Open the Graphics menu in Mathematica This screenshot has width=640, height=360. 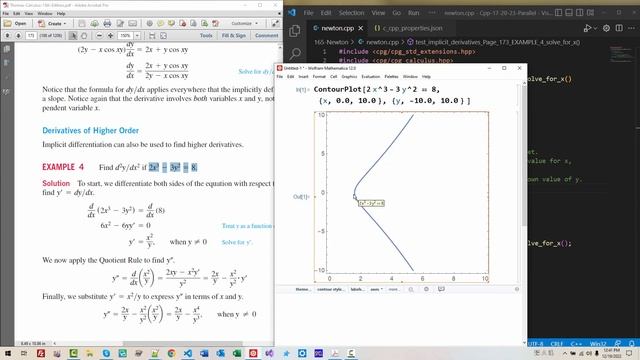point(349,77)
